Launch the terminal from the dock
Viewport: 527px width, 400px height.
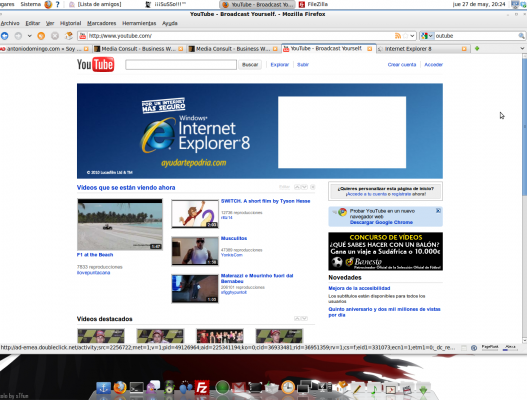pos(136,388)
